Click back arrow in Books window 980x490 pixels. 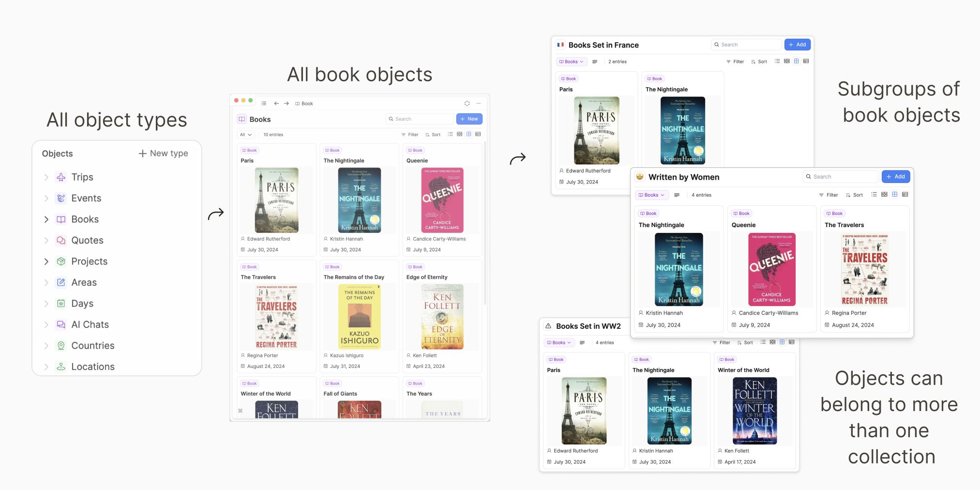pyautogui.click(x=276, y=104)
